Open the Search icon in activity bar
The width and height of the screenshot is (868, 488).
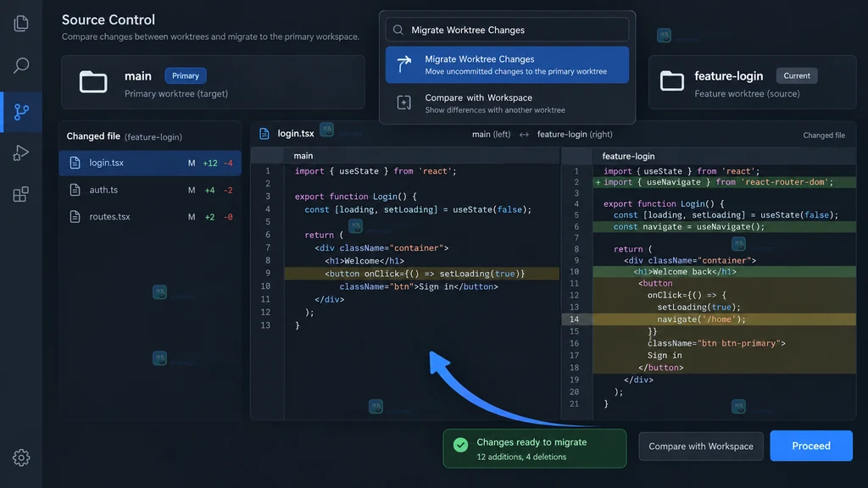point(21,65)
